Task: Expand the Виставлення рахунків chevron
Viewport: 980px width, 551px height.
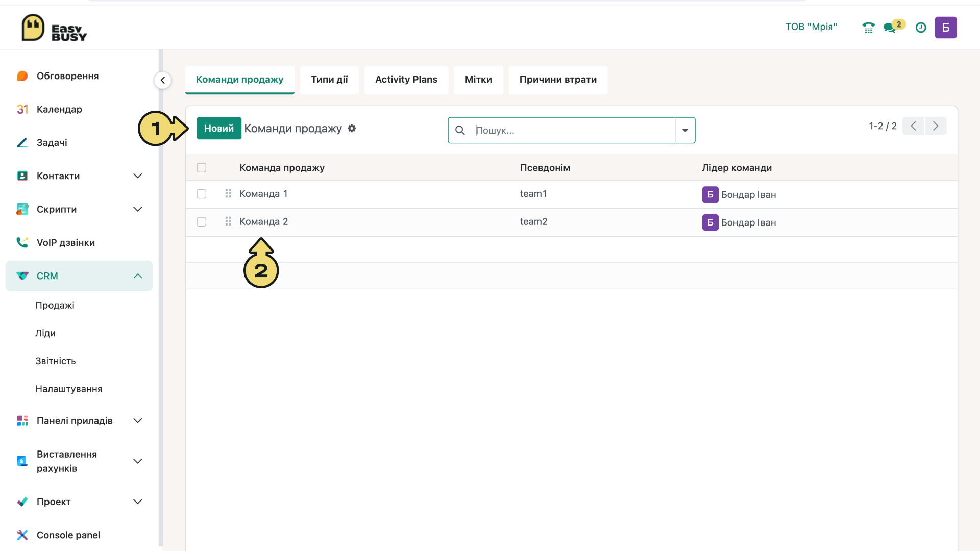Action: (x=137, y=461)
